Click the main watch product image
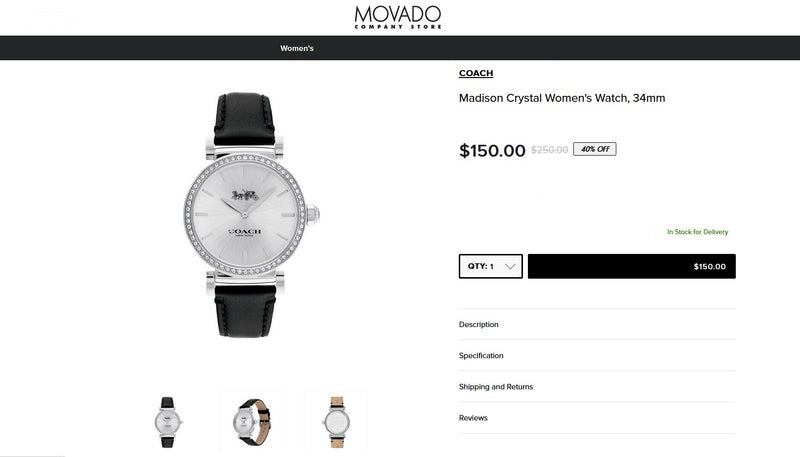Image resolution: width=800 pixels, height=457 pixels. pyautogui.click(x=251, y=215)
